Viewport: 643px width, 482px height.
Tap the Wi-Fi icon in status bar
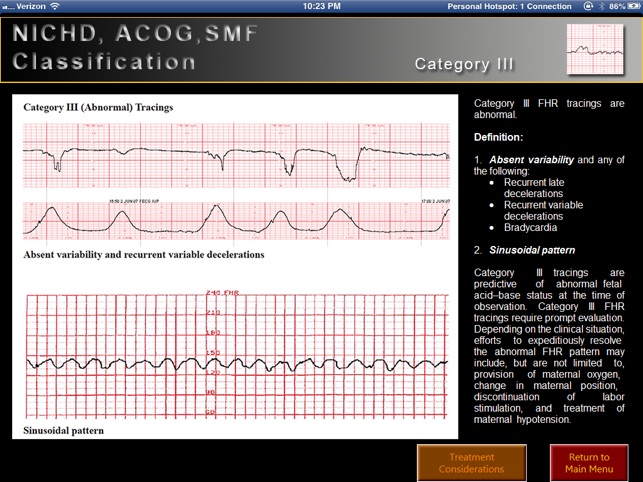coord(55,6)
